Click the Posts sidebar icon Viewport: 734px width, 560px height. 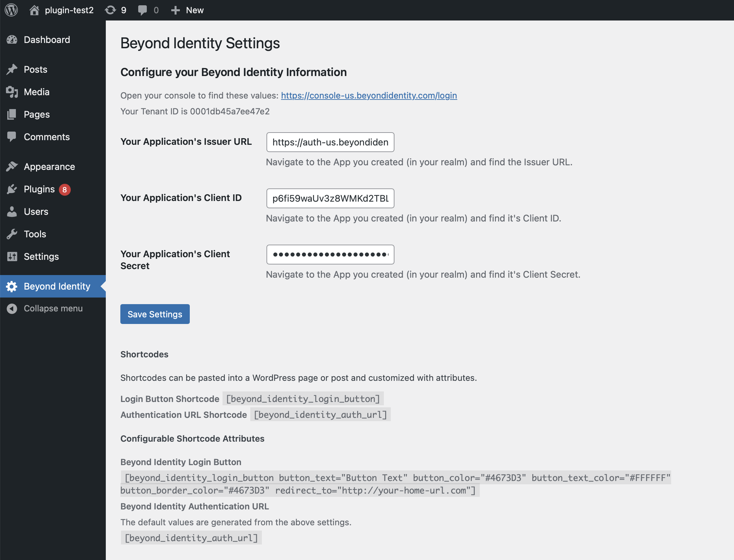click(11, 69)
